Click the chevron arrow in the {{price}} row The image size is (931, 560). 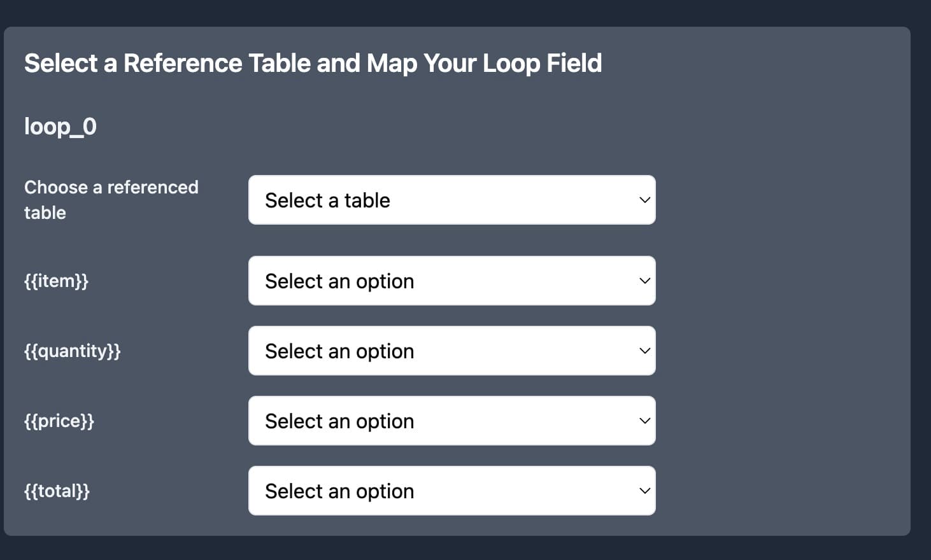point(644,421)
